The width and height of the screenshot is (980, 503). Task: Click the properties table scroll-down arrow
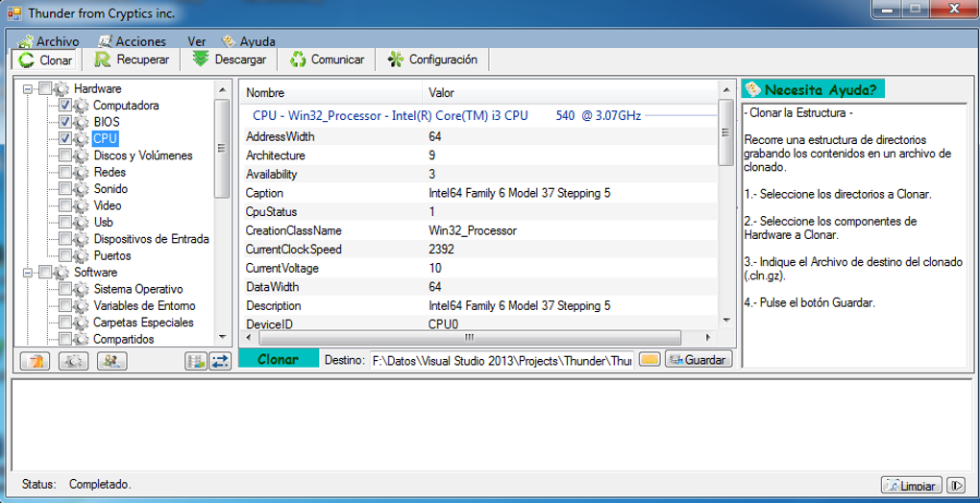click(725, 320)
